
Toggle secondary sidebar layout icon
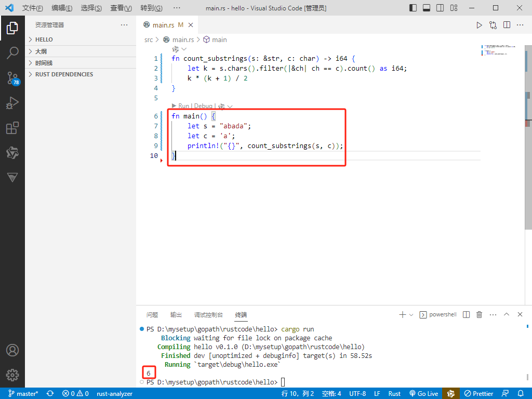(440, 8)
